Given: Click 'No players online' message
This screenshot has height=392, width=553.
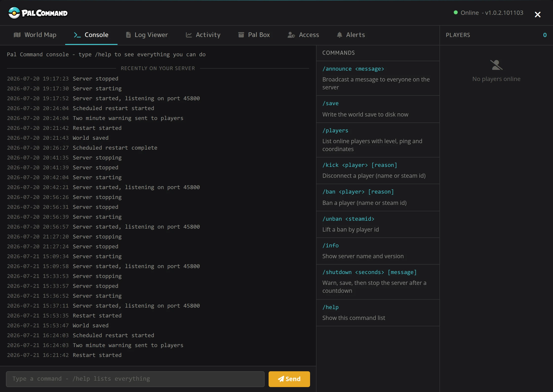Looking at the screenshot, I should click(x=496, y=79).
